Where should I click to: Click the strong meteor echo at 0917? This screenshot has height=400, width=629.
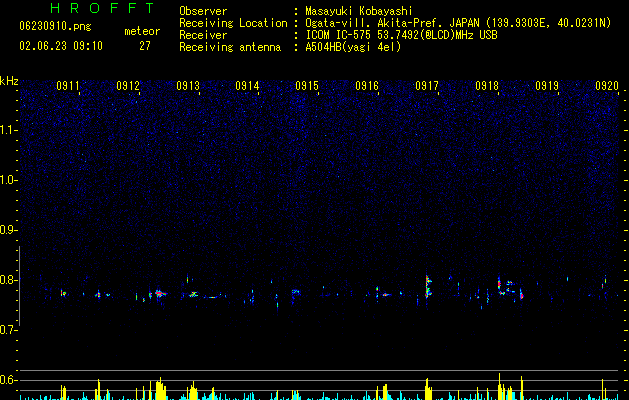(x=428, y=286)
